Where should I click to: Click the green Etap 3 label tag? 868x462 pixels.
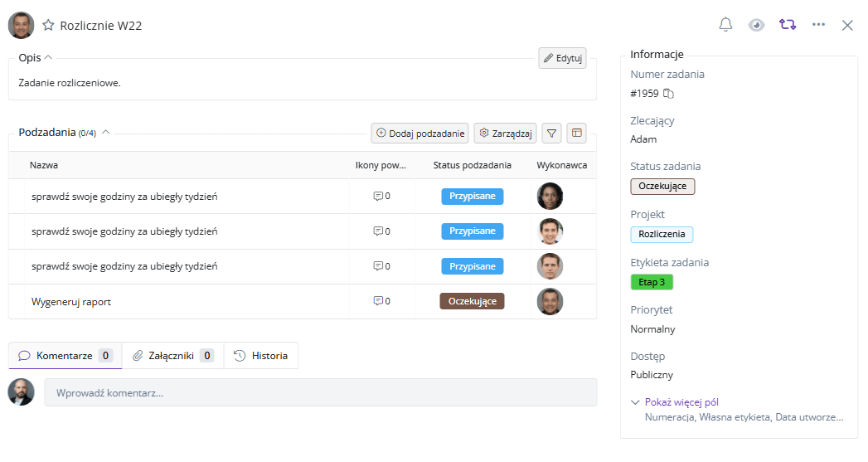point(652,282)
